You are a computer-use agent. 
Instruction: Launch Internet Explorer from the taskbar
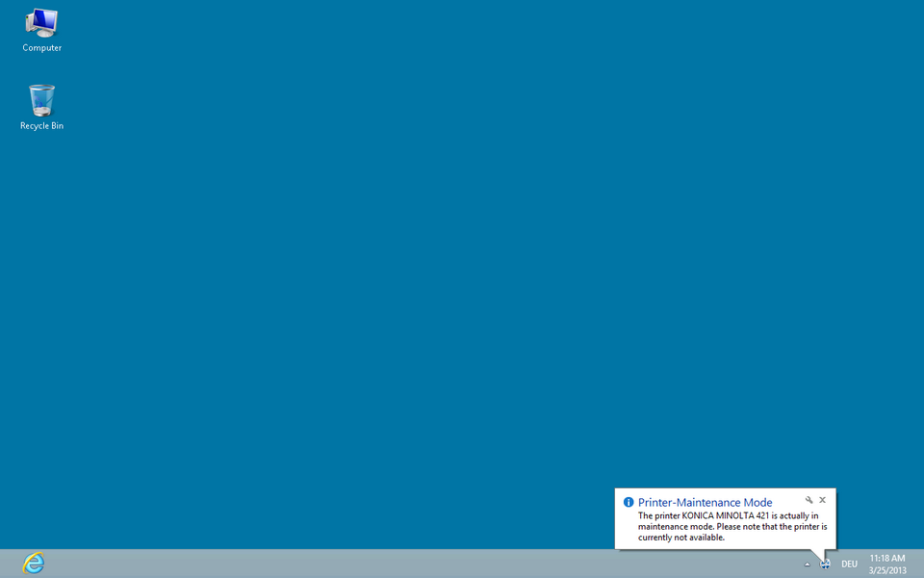coord(34,564)
